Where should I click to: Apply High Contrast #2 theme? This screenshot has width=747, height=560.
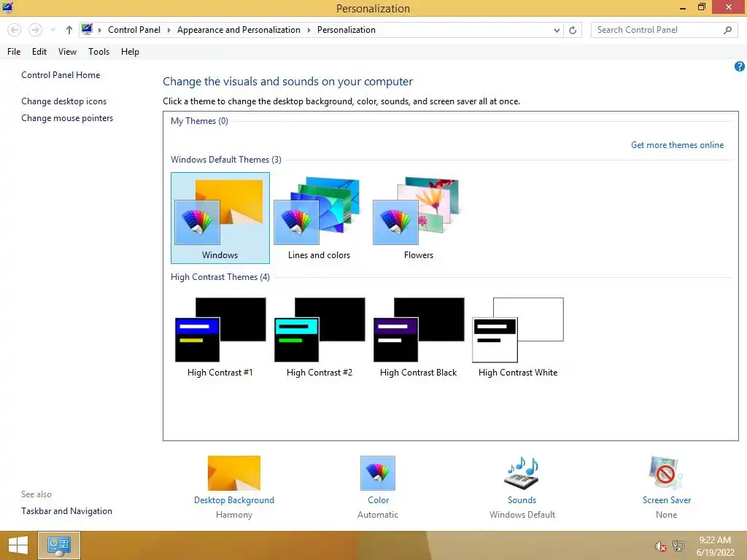(320, 337)
